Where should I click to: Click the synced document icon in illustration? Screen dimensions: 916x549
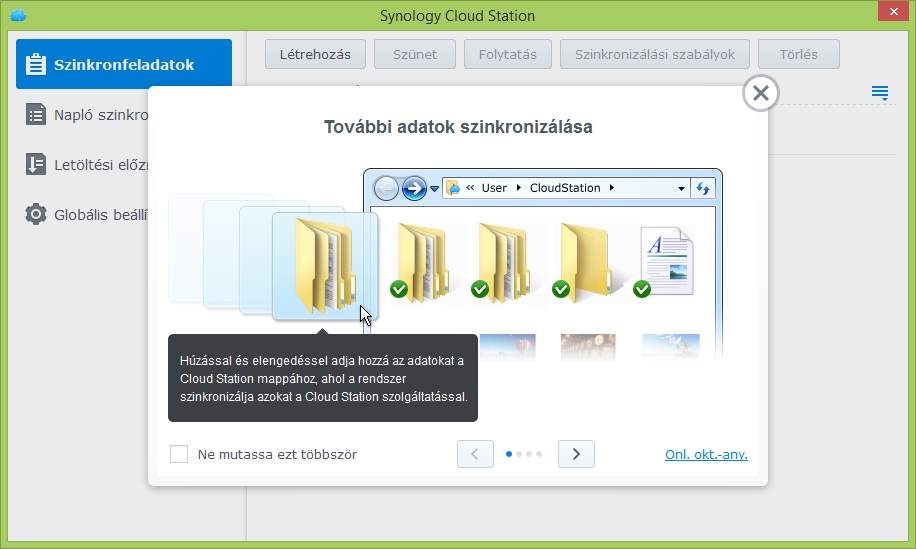point(666,261)
